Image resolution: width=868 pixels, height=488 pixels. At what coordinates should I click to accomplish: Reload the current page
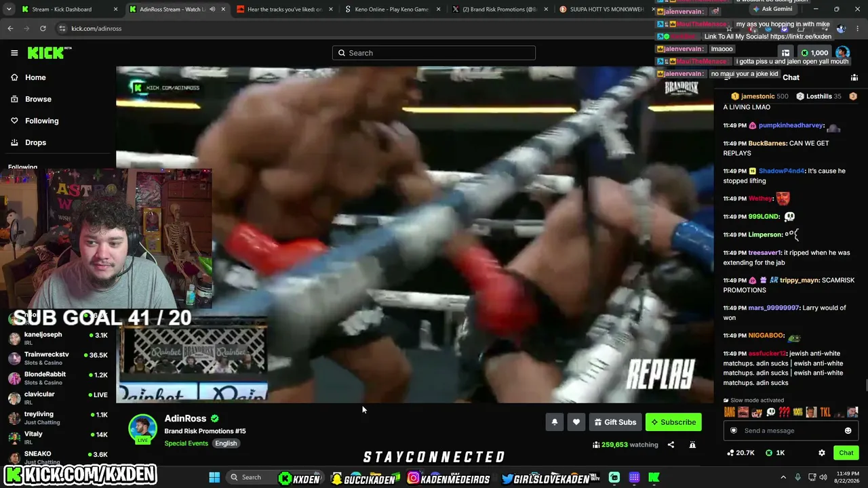(x=43, y=28)
